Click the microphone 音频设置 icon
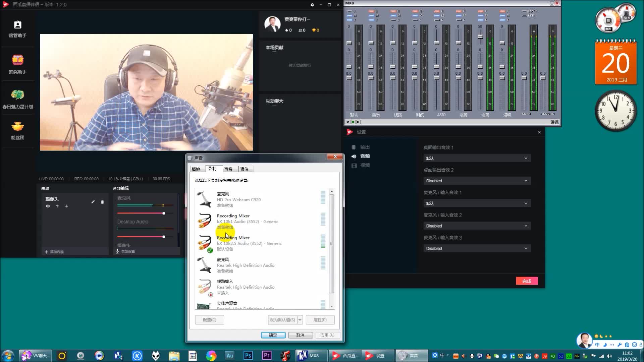 point(117,251)
